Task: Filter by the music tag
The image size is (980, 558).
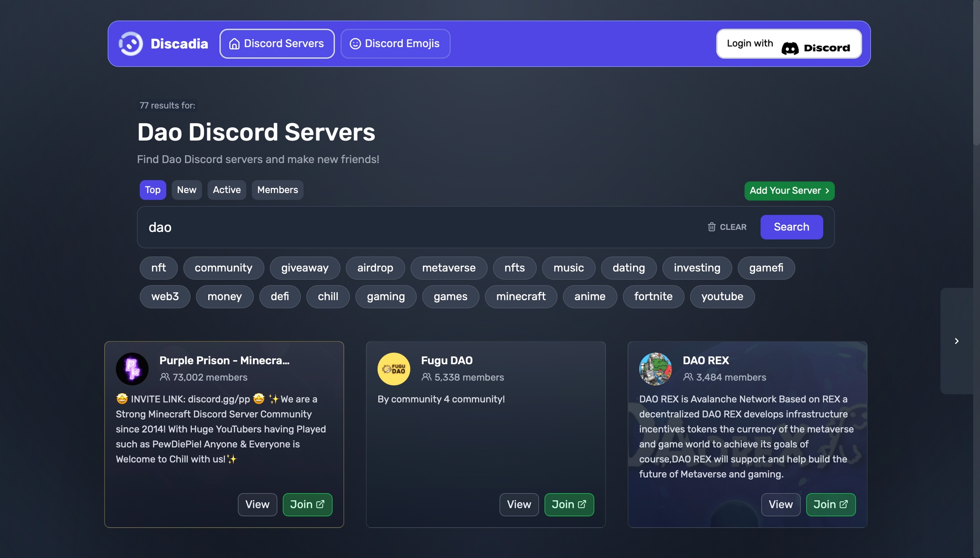Action: 568,268
